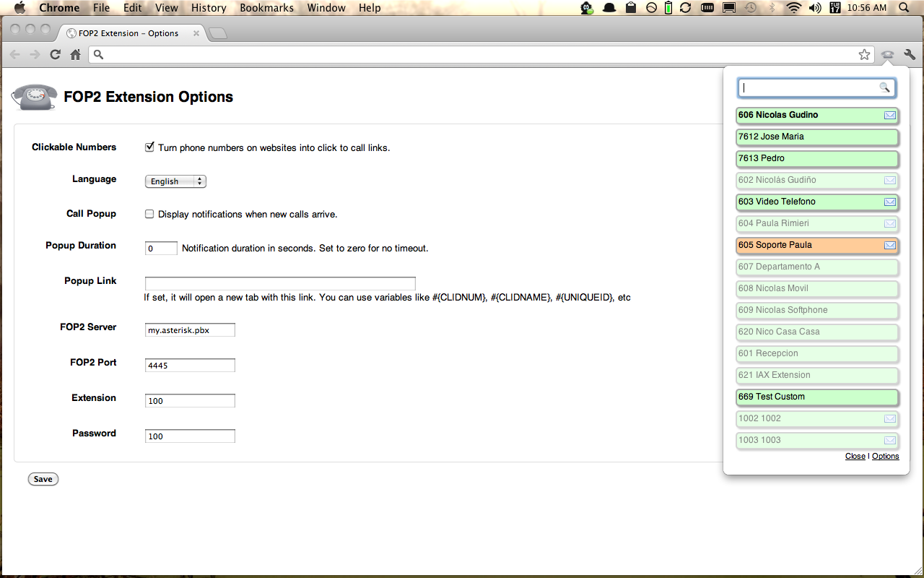924x578 pixels.
Task: Click voicemail envelope for 605 Soporte Paula
Action: (889, 245)
